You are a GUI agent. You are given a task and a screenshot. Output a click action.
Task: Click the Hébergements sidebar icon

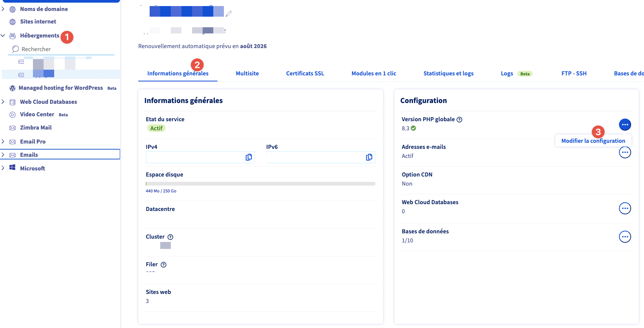click(13, 36)
